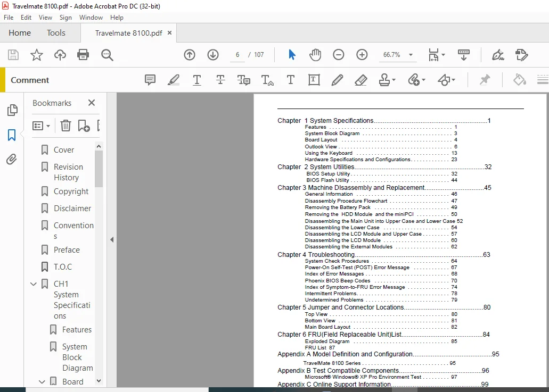Click the Save file icon
This screenshot has width=549, height=392.
(x=13, y=55)
